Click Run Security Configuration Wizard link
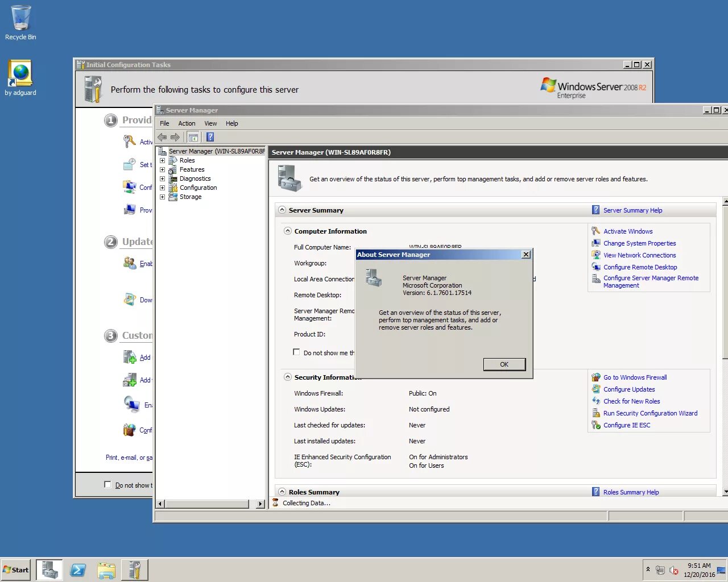This screenshot has height=582, width=728. 650,413
